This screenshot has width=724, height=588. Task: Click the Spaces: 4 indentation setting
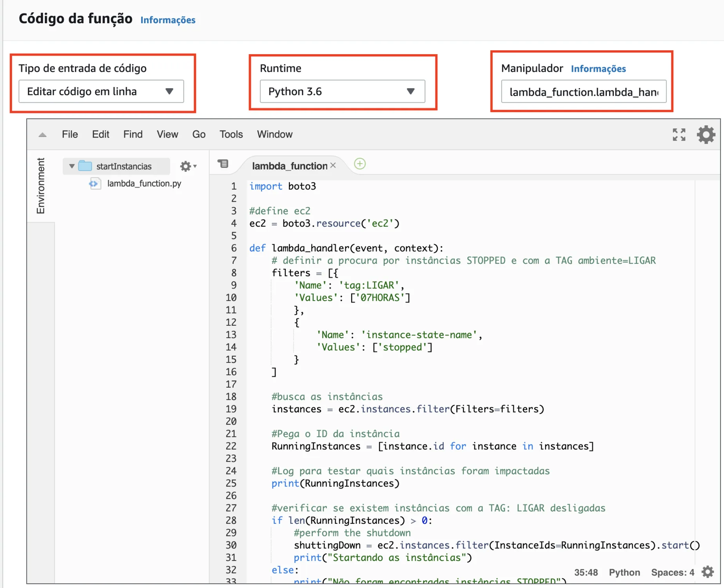pos(673,572)
